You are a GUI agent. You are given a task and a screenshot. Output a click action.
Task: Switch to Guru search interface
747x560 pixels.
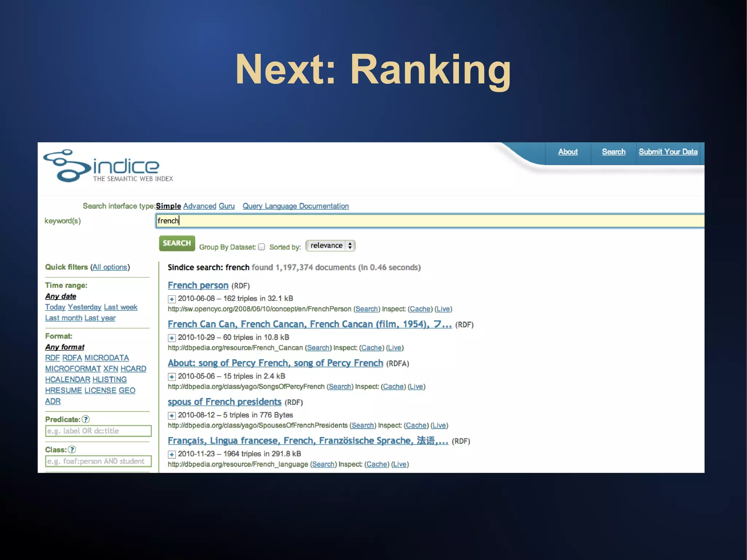click(227, 206)
